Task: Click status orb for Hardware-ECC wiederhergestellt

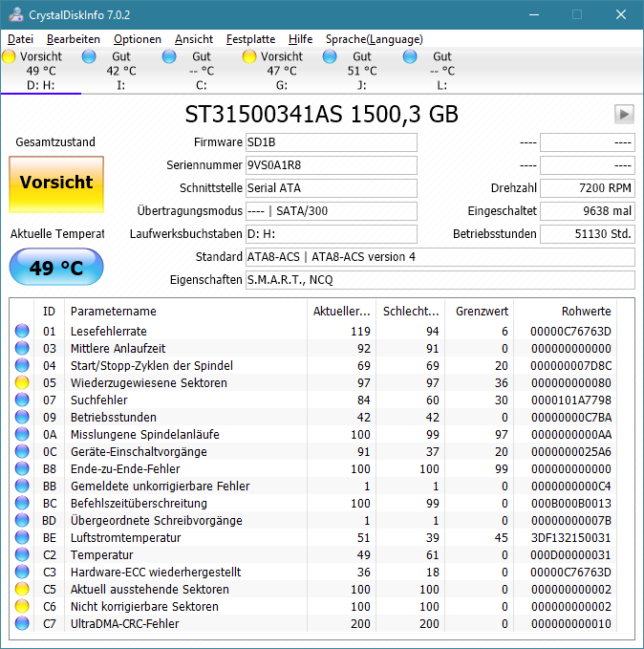Action: [22, 572]
